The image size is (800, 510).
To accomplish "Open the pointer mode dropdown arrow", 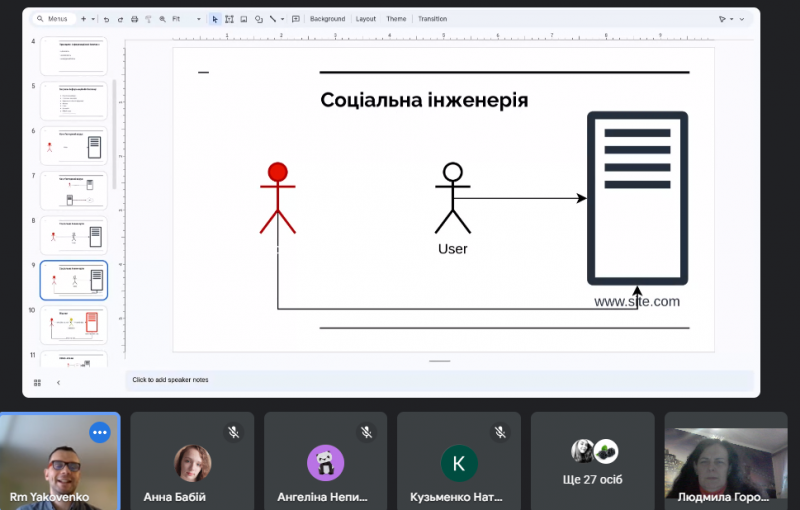I will (x=732, y=19).
